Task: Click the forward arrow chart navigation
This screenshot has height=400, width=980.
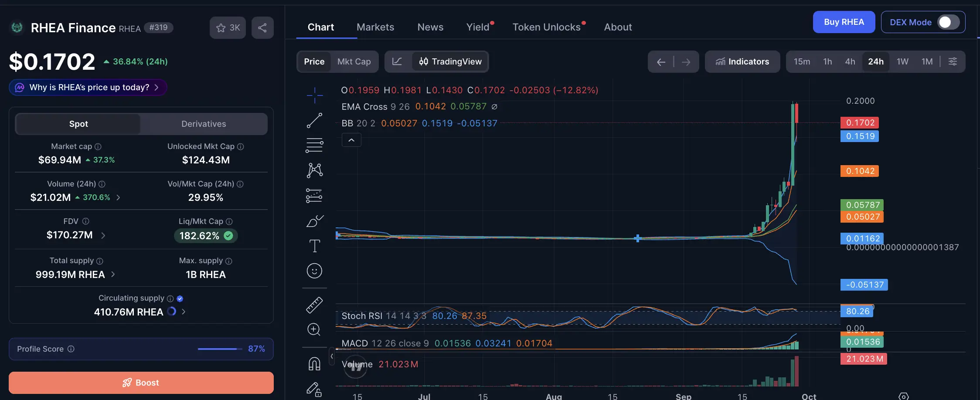Action: tap(686, 62)
